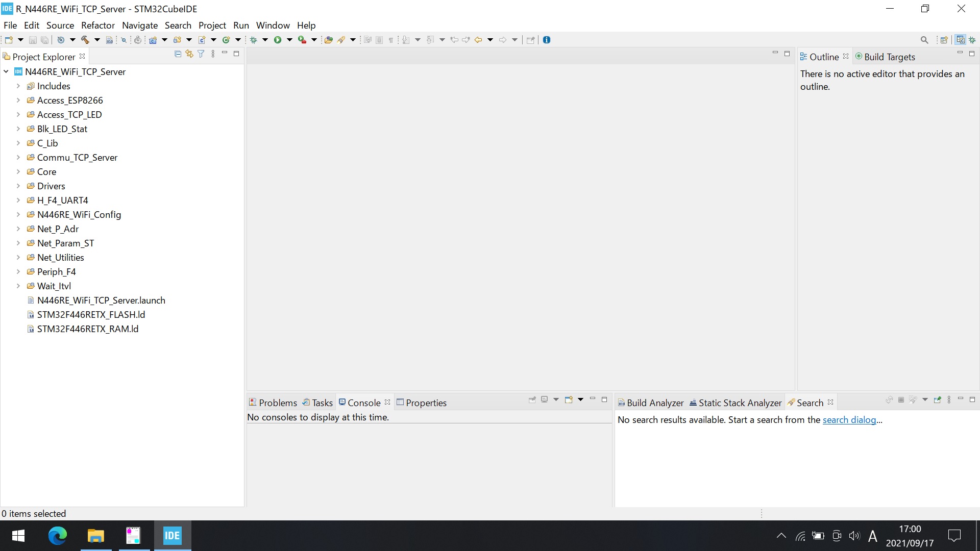Click Display Selected Console monitor icon
Viewport: 980px width, 551px height.
coord(544,399)
